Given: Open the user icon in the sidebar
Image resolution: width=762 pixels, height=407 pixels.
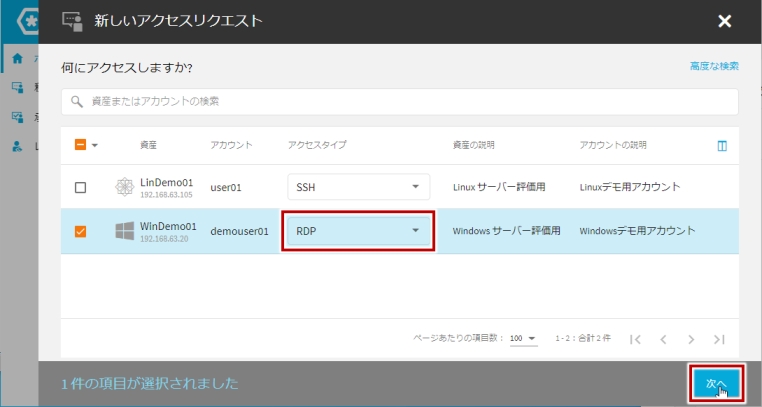Looking at the screenshot, I should click(x=17, y=146).
